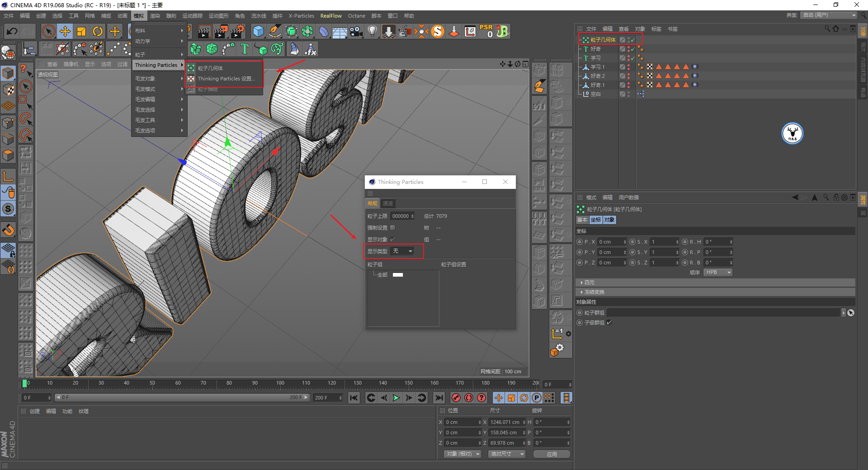
Task: Select the Move tool in top toolbar
Action: point(65,31)
